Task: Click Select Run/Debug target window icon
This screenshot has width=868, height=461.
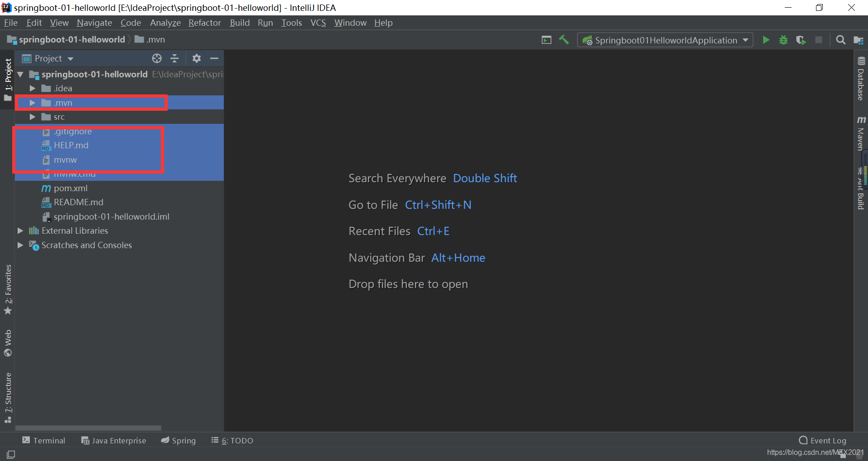Action: 547,40
